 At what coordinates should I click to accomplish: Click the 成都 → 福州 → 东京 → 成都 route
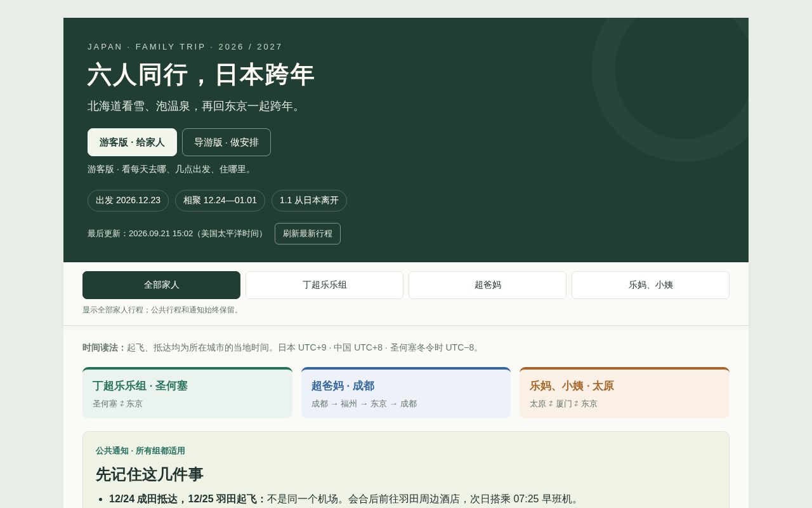click(x=364, y=404)
